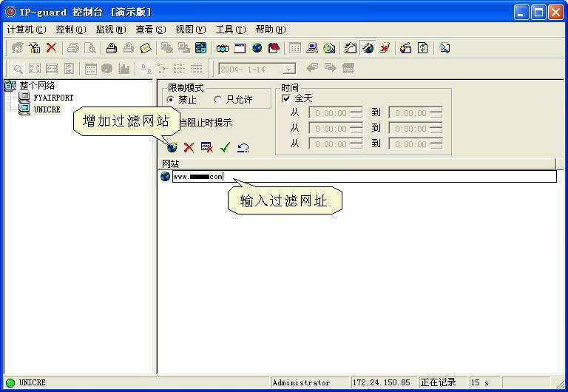This screenshot has width=568, height=392.
Task: Select the UNICRE computer in tree
Action: (47, 109)
